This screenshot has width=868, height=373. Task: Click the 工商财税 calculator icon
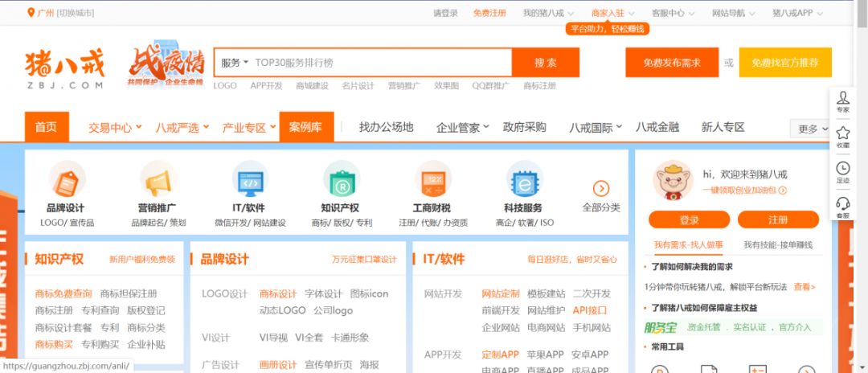(x=433, y=178)
